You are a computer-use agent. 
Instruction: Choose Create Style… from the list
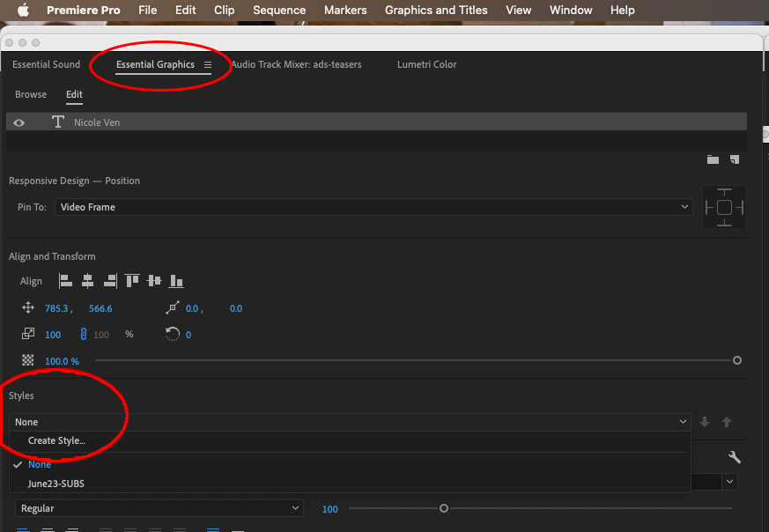click(56, 440)
